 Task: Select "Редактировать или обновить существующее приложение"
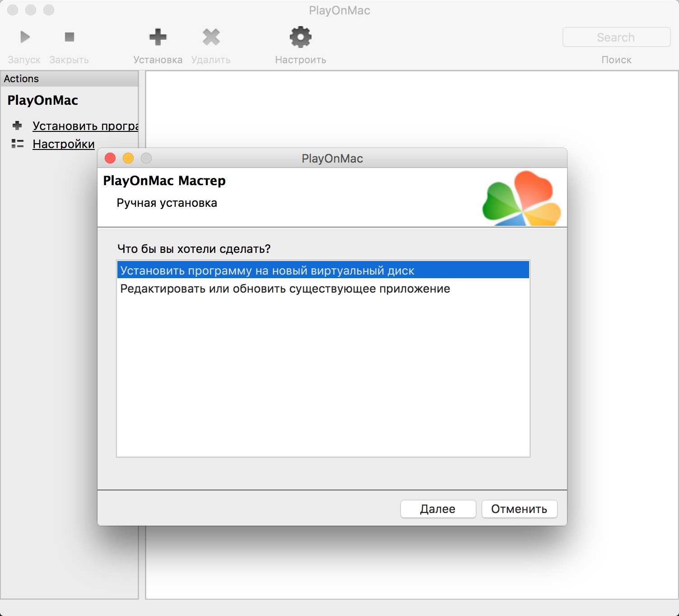[285, 289]
